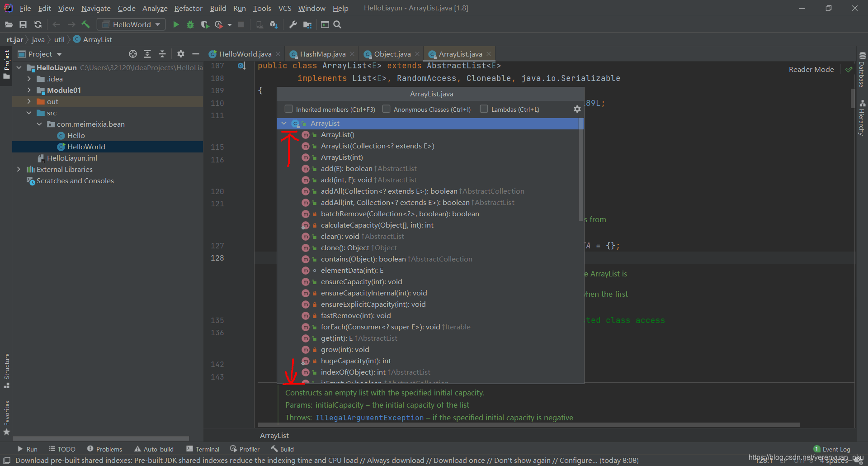Expand the out folder
Viewport: 868px width, 466px height.
(29, 101)
